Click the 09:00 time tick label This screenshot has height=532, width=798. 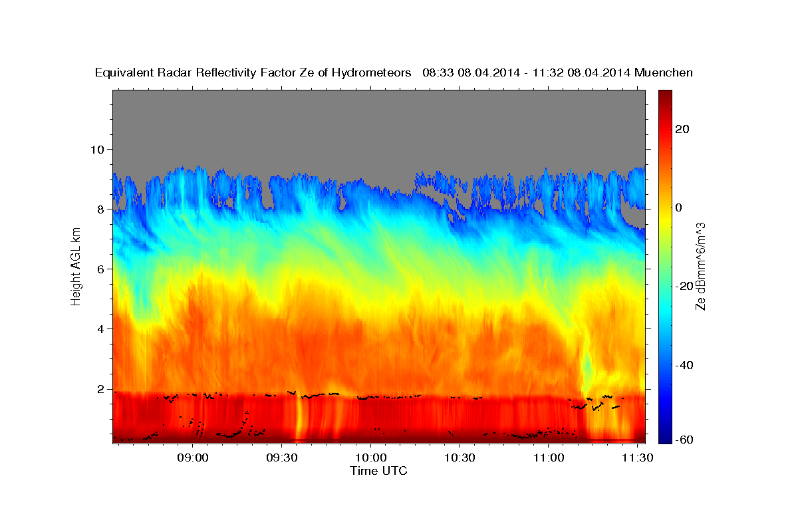(x=194, y=458)
